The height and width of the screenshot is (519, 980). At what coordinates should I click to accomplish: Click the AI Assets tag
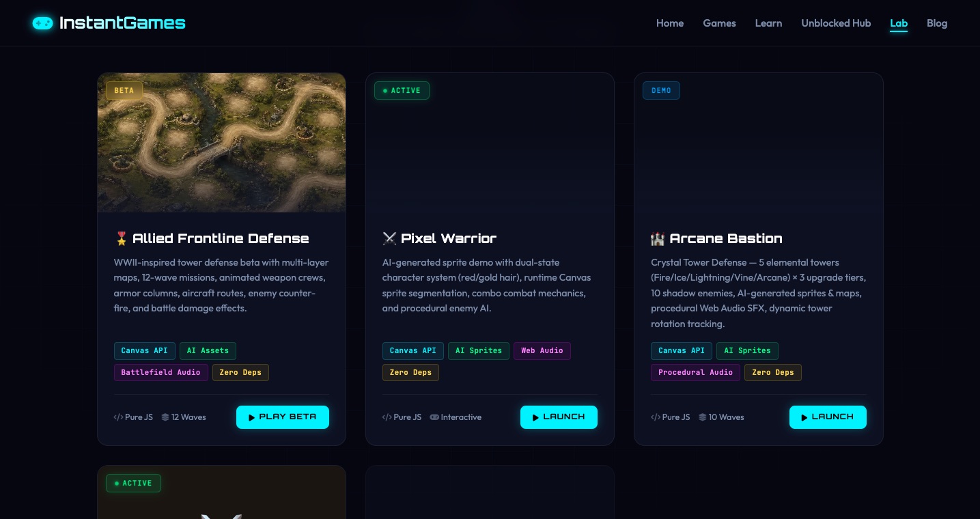coord(208,351)
